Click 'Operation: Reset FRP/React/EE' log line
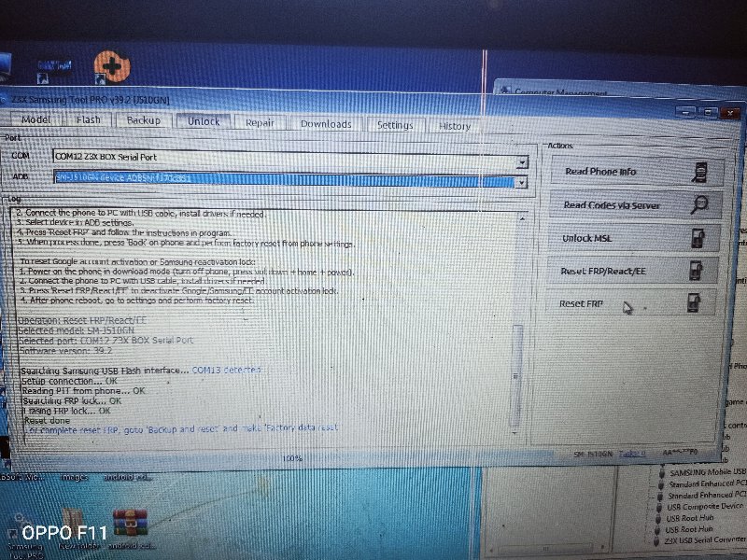 point(82,320)
